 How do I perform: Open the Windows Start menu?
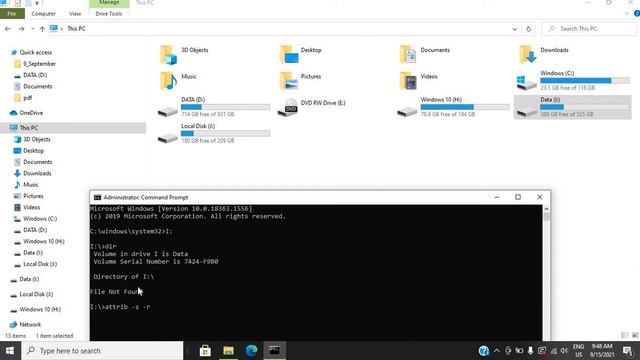10,351
